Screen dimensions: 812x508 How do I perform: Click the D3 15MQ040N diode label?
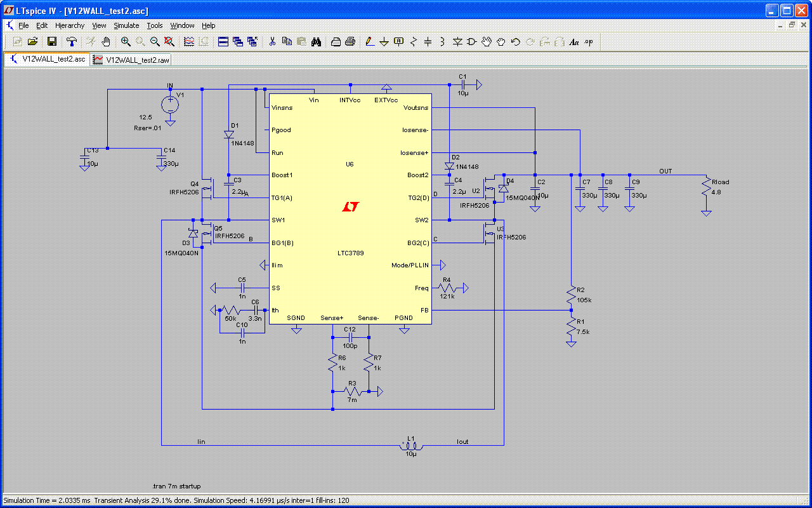pos(181,253)
